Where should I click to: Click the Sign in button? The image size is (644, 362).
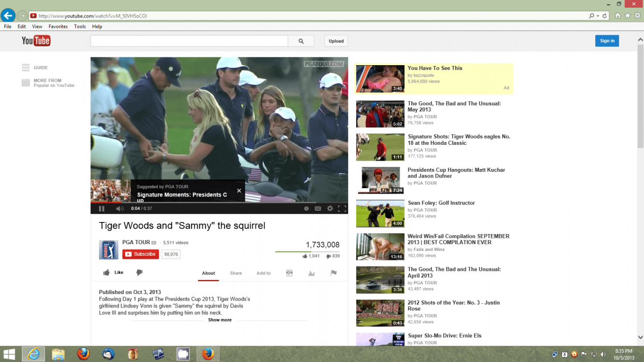607,41
